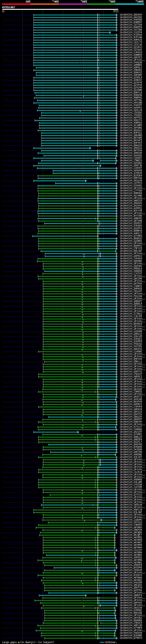This screenshot has height=644, width=146.
Task: Click the Large gaps legend text
Action: pyautogui.click(x=28, y=642)
